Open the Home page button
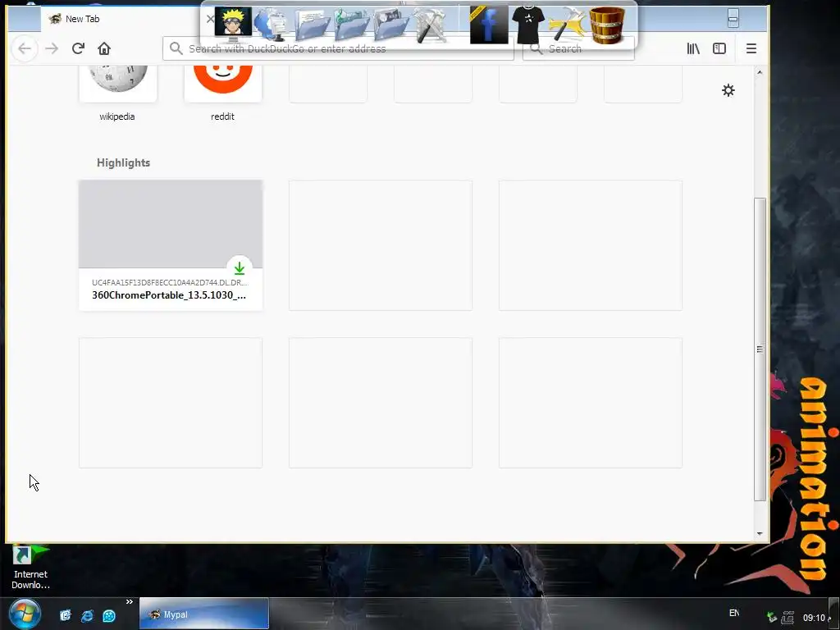Image resolution: width=840 pixels, height=630 pixels. [104, 48]
